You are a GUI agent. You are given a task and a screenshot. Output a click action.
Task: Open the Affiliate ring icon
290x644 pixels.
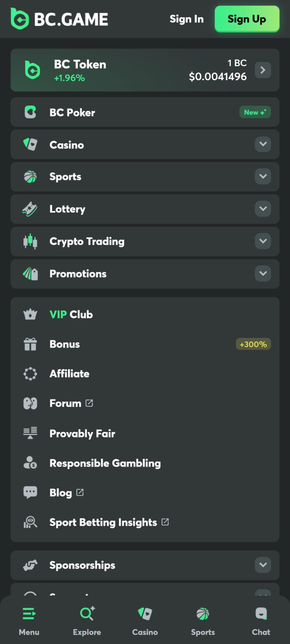point(30,374)
